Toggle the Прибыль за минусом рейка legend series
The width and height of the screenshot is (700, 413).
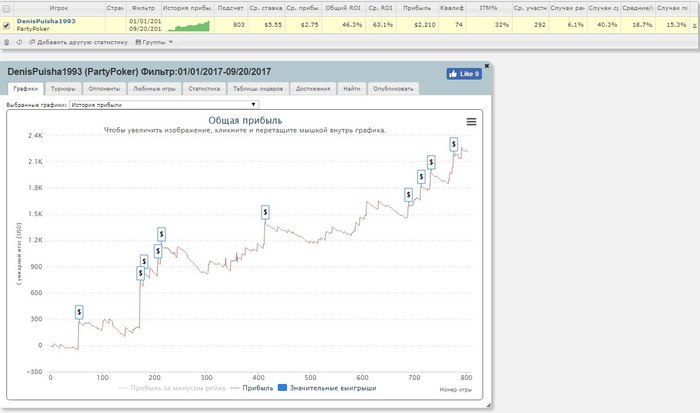point(172,388)
